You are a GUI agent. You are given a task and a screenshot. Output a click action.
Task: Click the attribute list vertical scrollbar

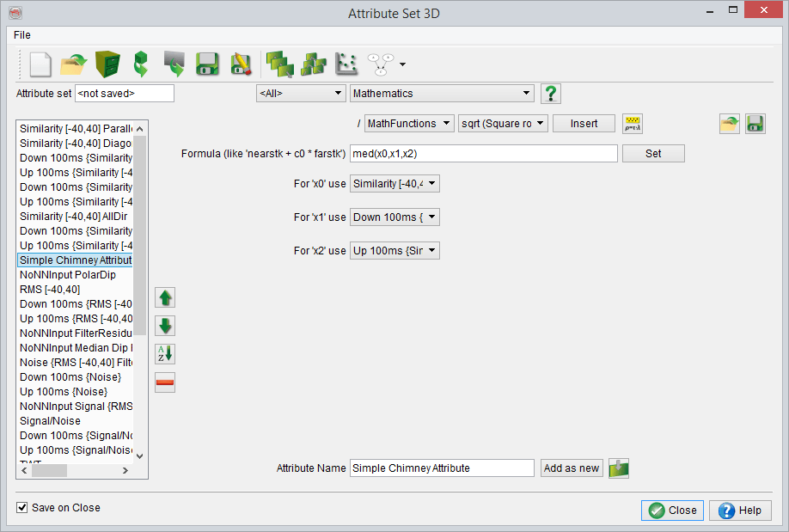140,258
